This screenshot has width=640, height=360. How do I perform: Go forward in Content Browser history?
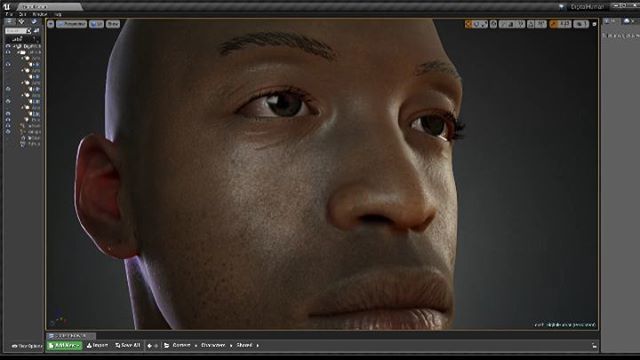[156, 346]
